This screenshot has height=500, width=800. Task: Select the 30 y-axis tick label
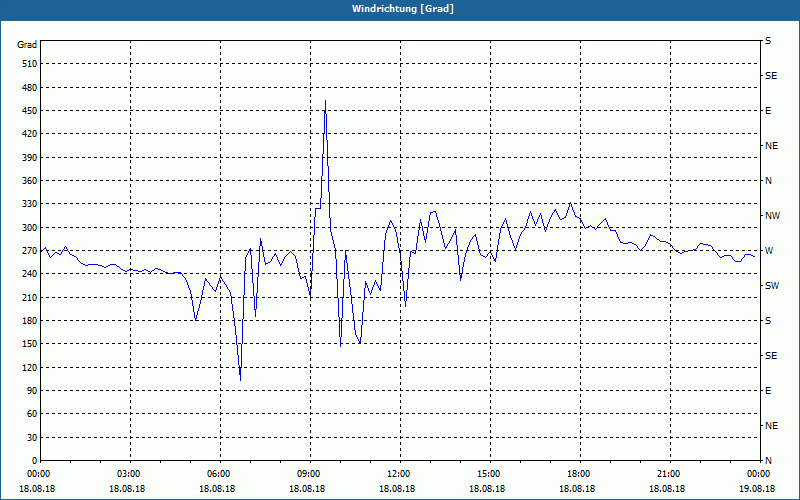[32, 438]
